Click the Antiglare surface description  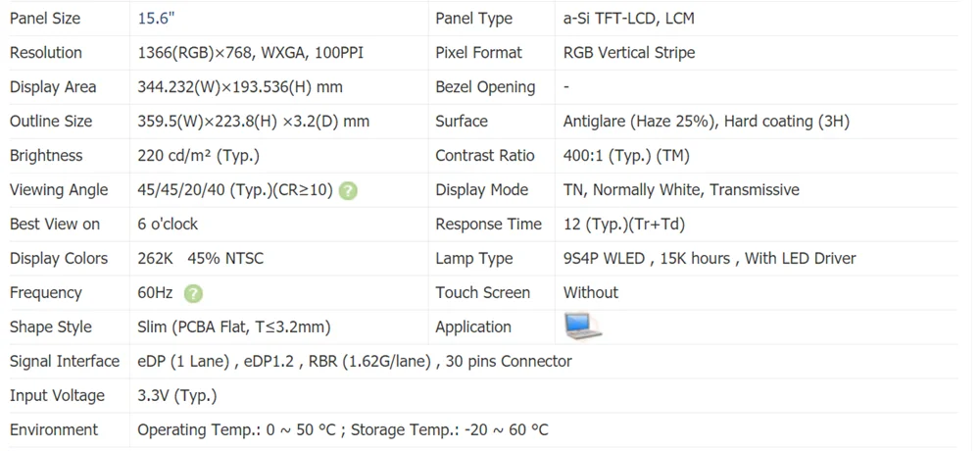click(706, 122)
